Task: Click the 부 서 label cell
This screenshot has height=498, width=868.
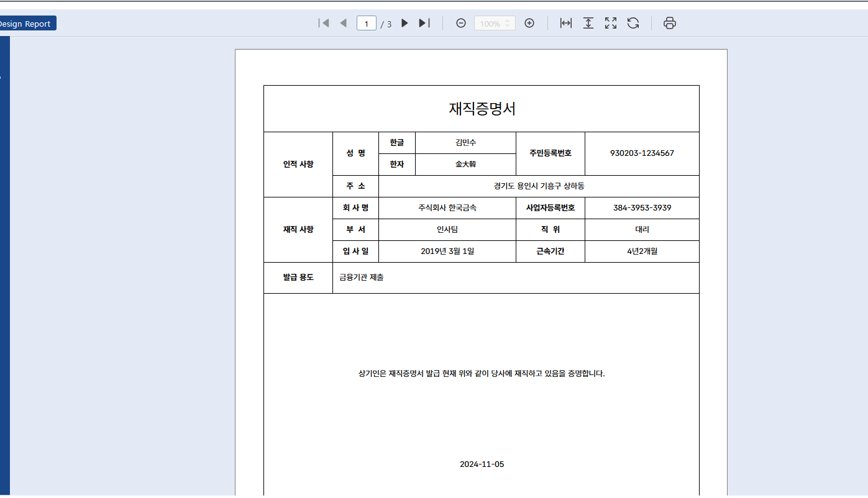Action: point(356,230)
